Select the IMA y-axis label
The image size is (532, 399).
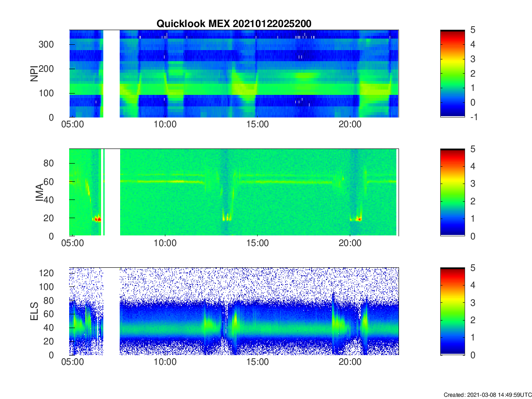tap(40, 192)
